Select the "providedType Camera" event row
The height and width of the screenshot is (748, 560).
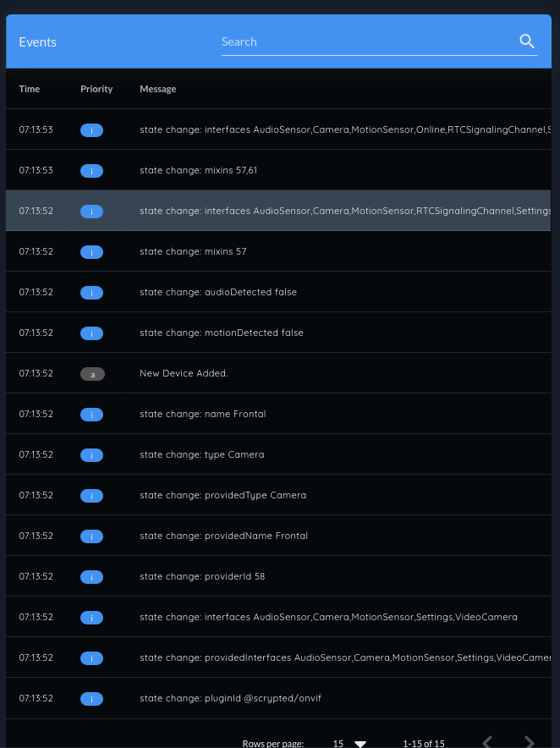(x=279, y=495)
